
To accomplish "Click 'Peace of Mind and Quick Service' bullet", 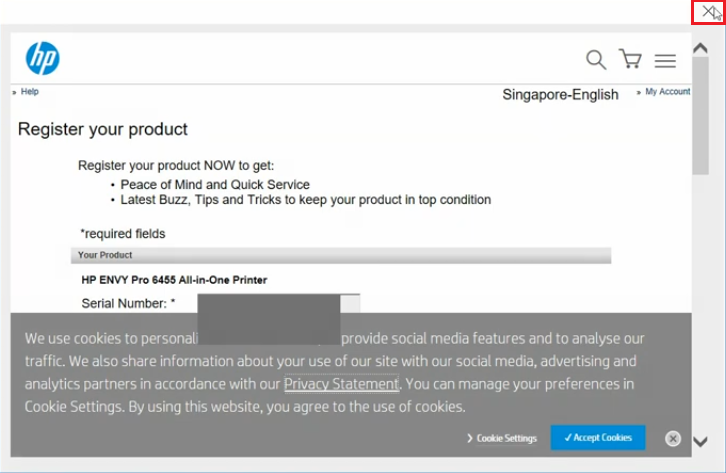I will pyautogui.click(x=215, y=184).
